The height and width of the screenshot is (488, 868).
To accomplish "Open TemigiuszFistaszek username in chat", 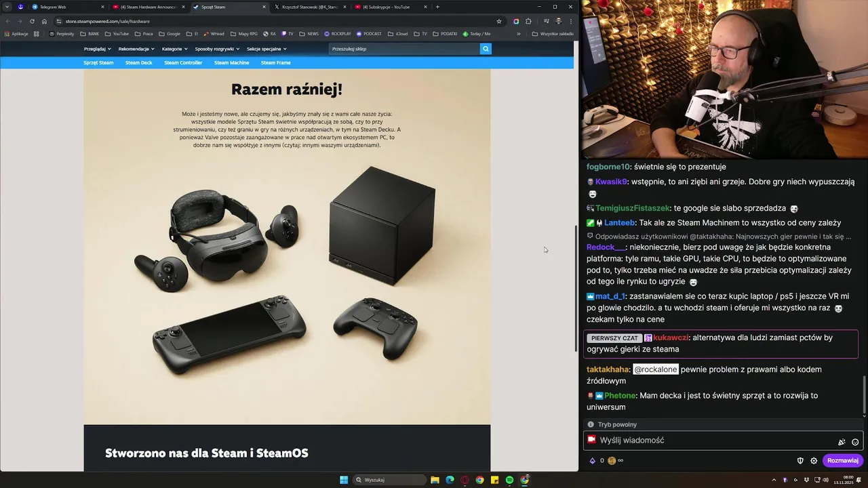I will tap(633, 208).
